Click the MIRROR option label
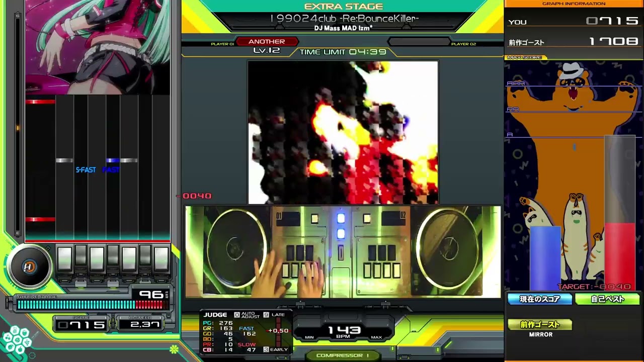The height and width of the screenshot is (362, 644). click(541, 335)
